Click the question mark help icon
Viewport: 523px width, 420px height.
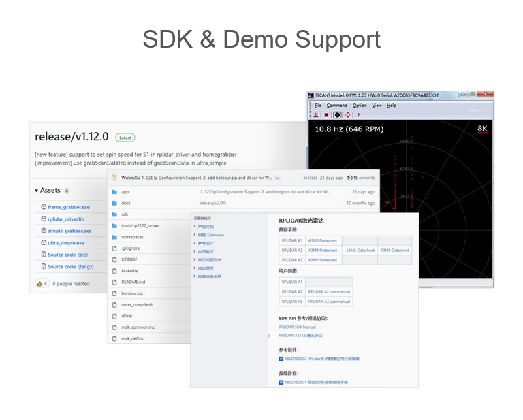click(x=359, y=115)
